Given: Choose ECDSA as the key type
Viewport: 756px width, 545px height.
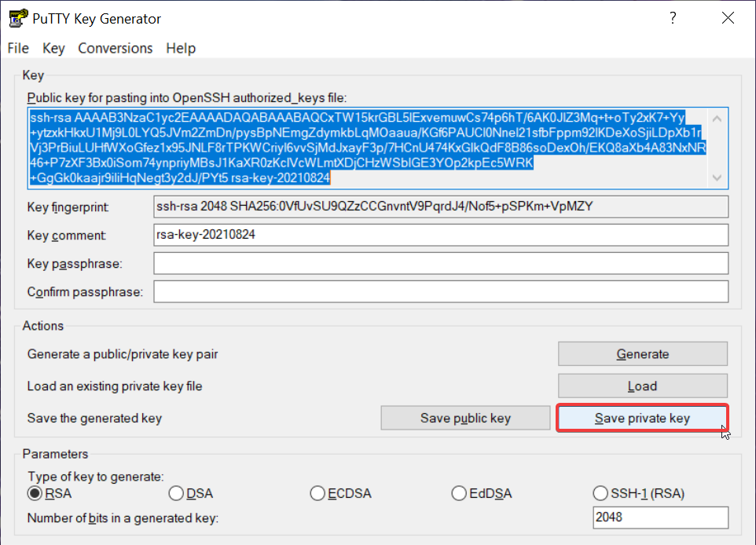Looking at the screenshot, I should pyautogui.click(x=317, y=493).
